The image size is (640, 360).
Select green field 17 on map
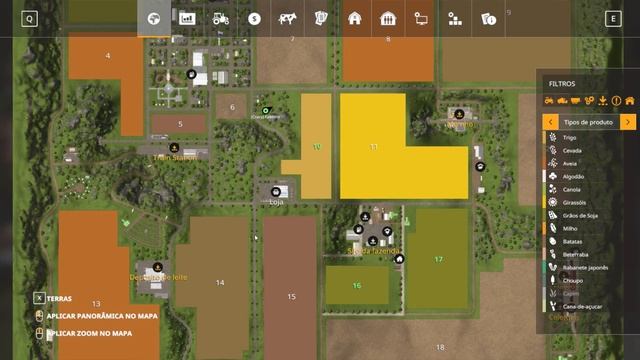click(x=438, y=259)
